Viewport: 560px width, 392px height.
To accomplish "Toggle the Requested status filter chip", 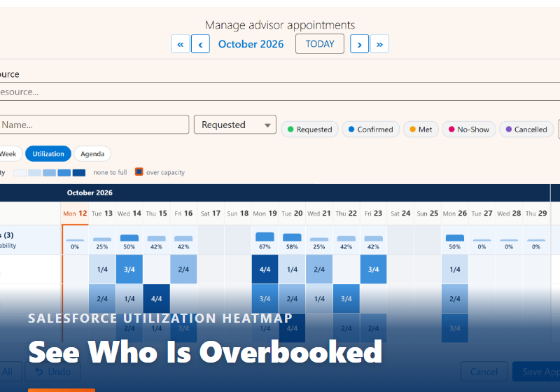I will [309, 129].
